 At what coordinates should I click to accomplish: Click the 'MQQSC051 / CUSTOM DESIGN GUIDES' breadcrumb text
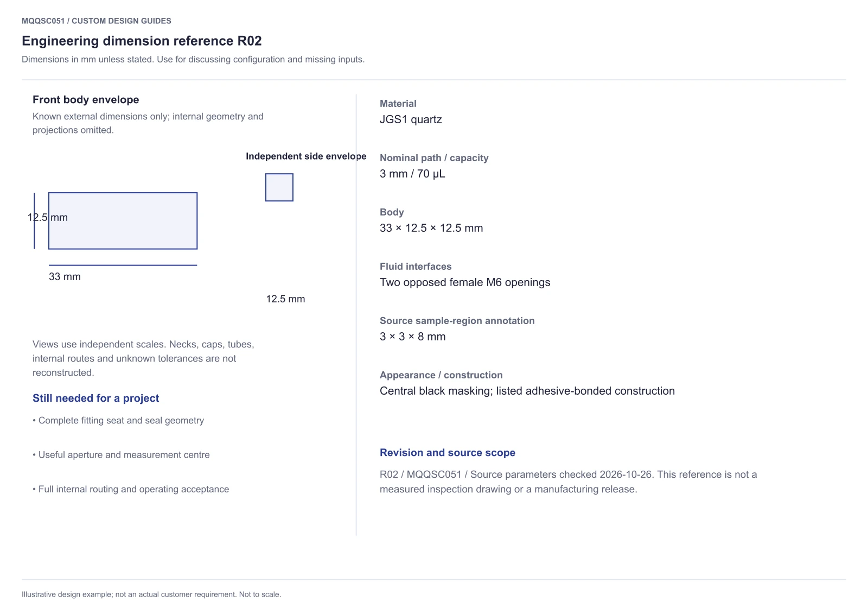[97, 21]
